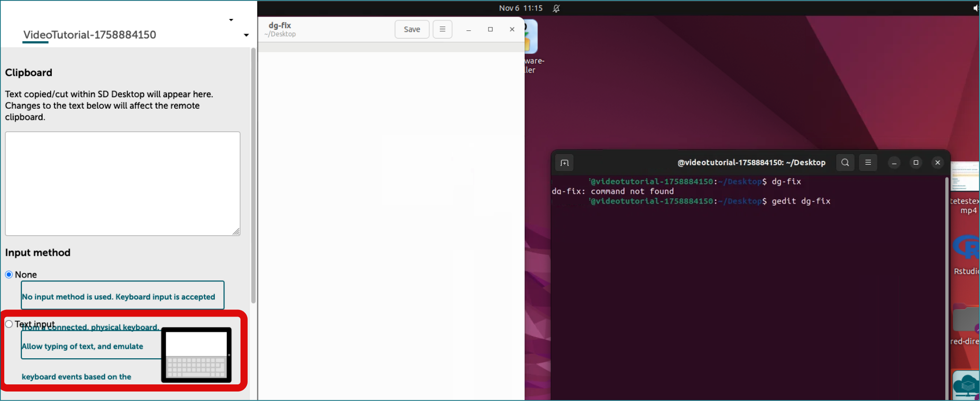The height and width of the screenshot is (401, 980).
Task: Close the terminal window
Action: [937, 162]
